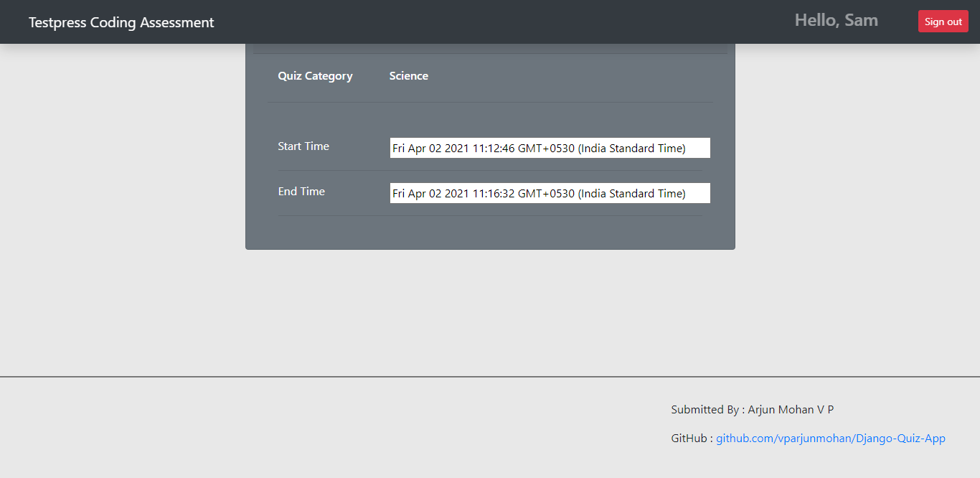Image resolution: width=980 pixels, height=478 pixels.
Task: Click the Submitted By : Arjun Mohan text
Action: (x=752, y=409)
